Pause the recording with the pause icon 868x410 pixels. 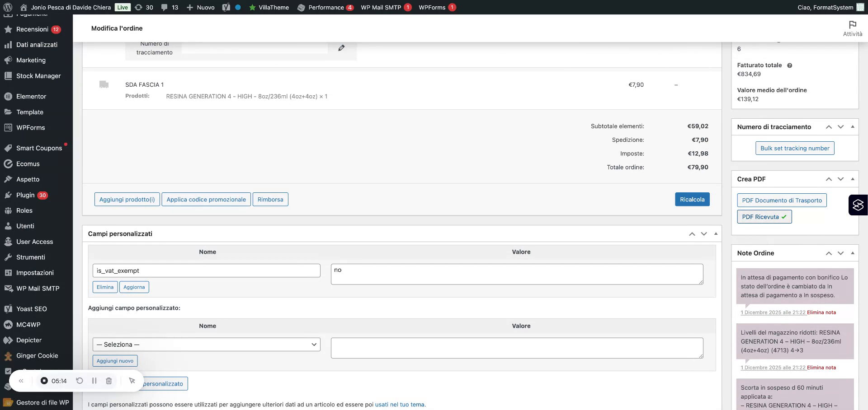94,381
